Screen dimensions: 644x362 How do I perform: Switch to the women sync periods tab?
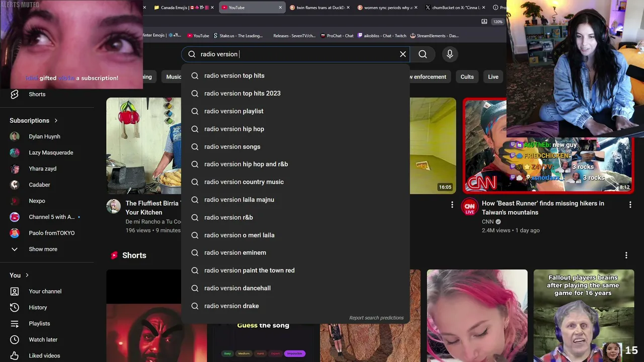point(387,8)
